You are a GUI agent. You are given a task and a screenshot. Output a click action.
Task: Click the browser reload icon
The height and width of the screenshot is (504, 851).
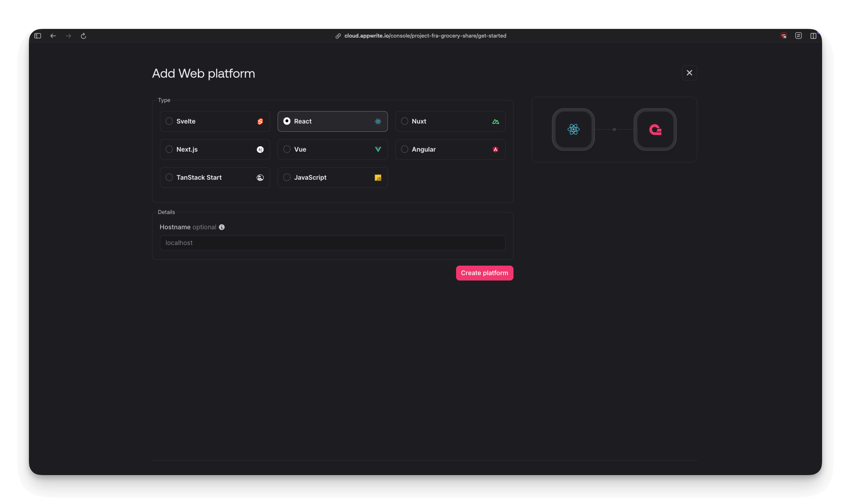84,36
